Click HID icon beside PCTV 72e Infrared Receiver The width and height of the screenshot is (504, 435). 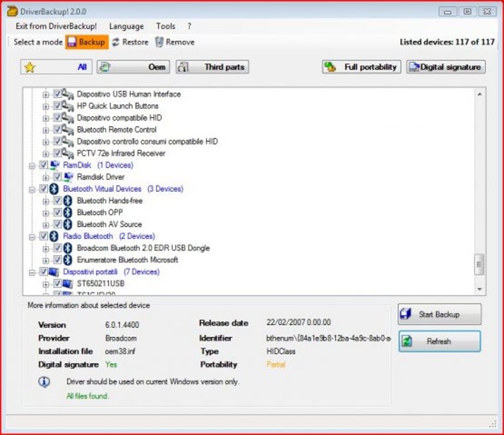pyautogui.click(x=68, y=153)
